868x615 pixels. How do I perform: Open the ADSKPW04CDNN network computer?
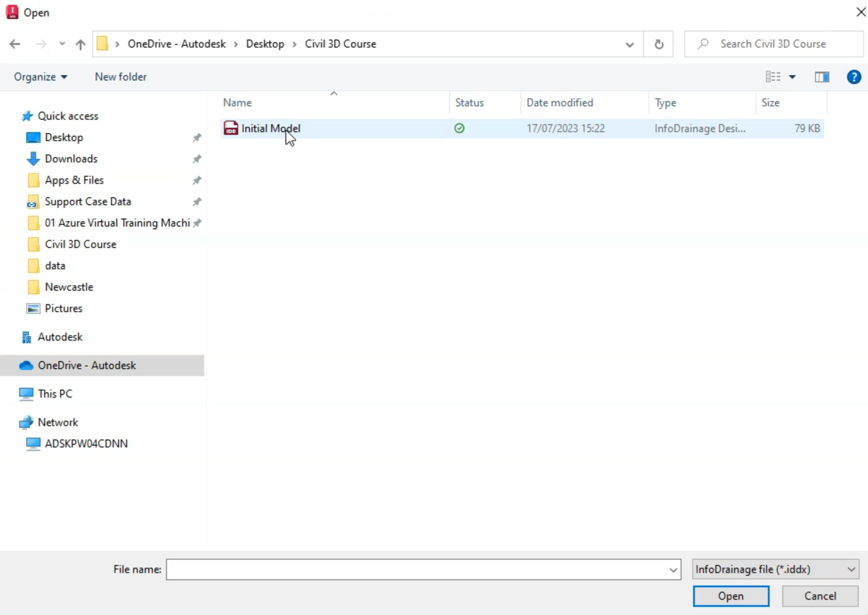(x=86, y=444)
